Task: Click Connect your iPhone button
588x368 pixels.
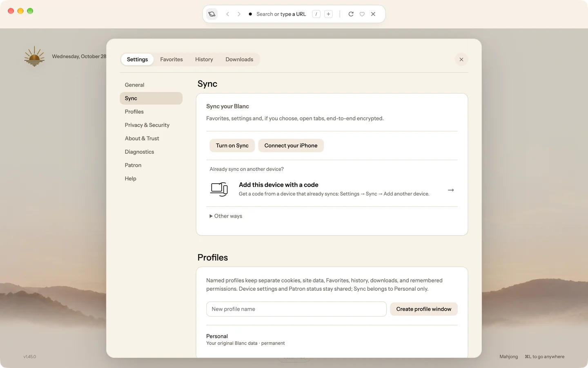Action: (x=291, y=146)
